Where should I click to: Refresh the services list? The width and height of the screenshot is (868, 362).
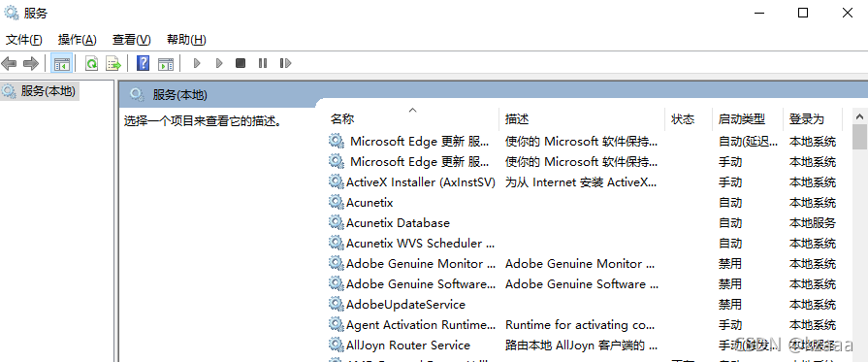(91, 63)
